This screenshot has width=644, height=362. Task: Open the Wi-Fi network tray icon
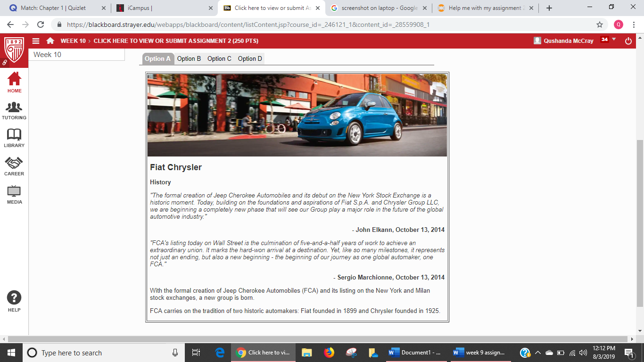click(x=572, y=353)
